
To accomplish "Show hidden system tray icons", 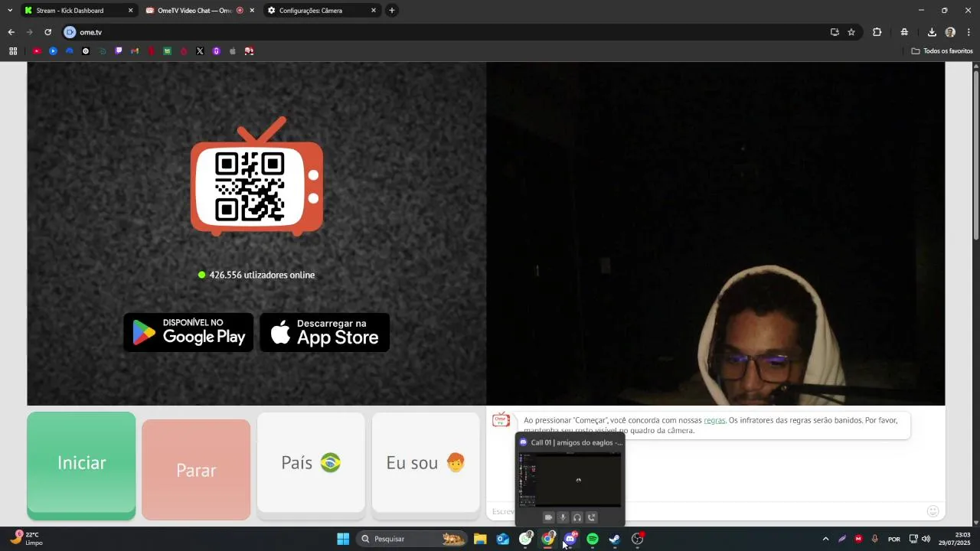I will [825, 539].
